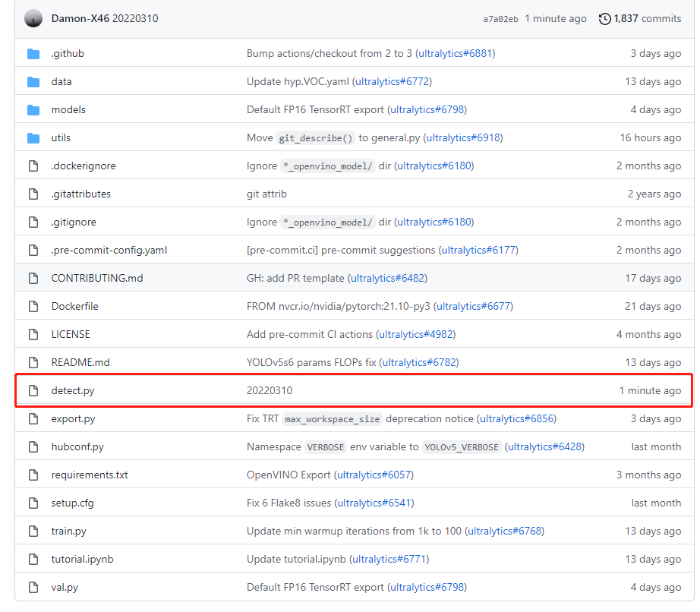Click the commit history clock icon
Screen dimensions: 700x612
[x=604, y=19]
